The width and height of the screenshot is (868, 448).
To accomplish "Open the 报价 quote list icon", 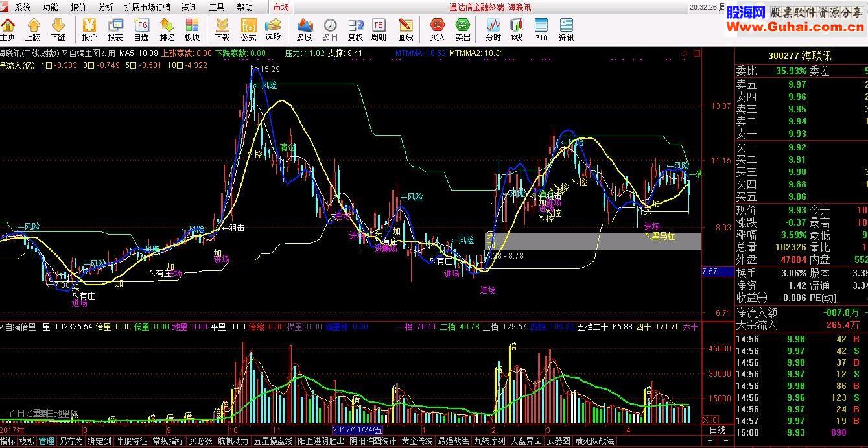I will click(89, 30).
